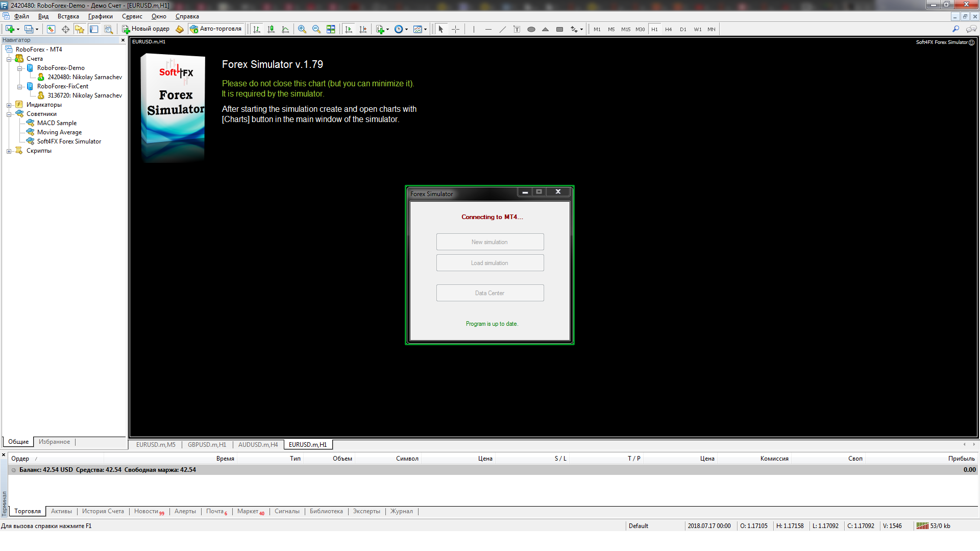Open the Market Watch window icon

pyautogui.click(x=51, y=29)
